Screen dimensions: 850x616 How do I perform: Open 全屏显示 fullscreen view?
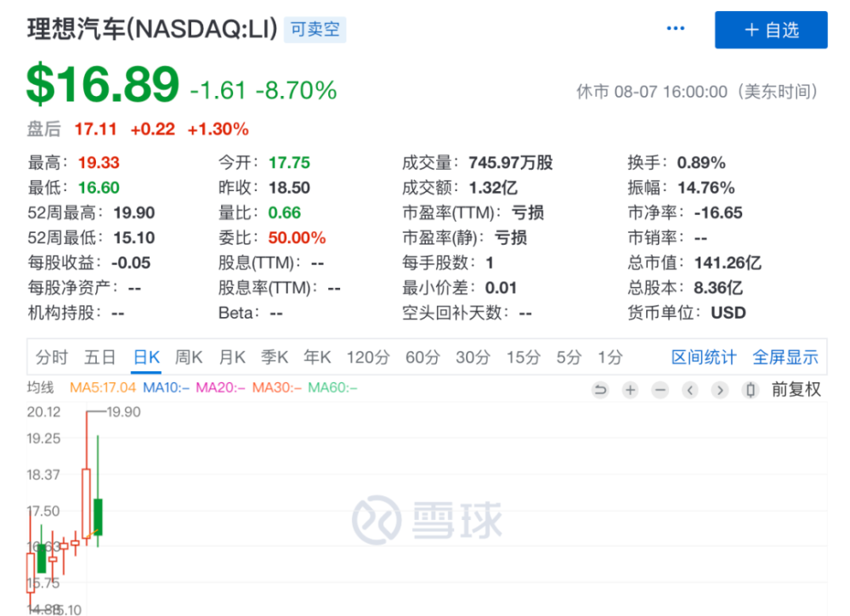coord(785,358)
